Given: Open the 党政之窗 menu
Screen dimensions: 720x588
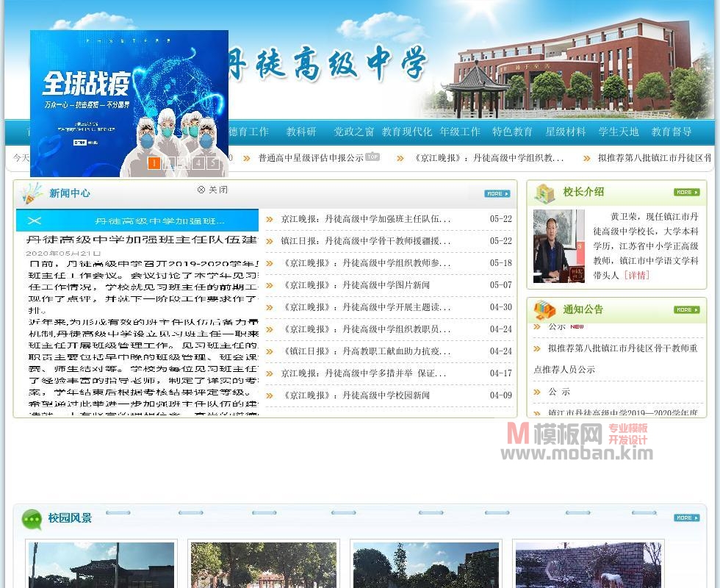Looking at the screenshot, I should point(353,132).
